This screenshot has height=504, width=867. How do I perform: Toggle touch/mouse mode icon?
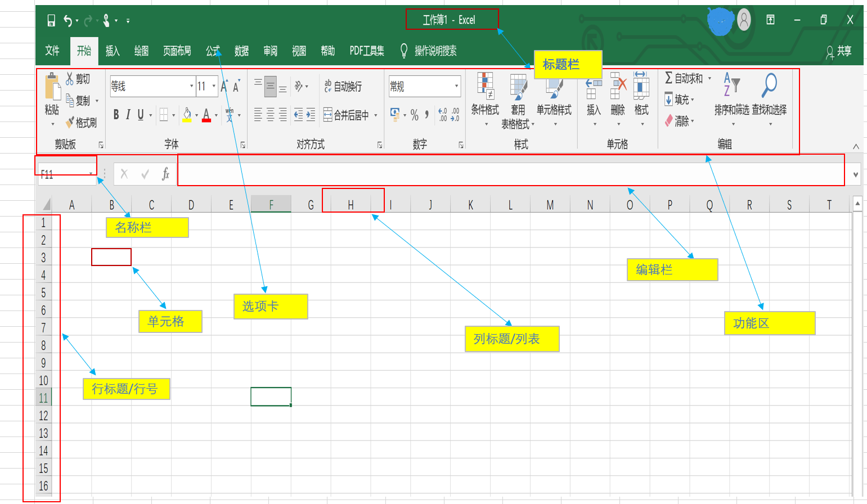tap(106, 21)
